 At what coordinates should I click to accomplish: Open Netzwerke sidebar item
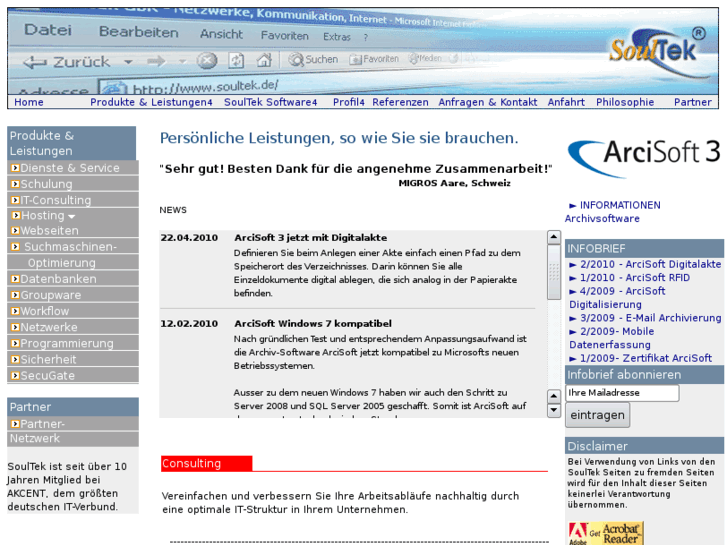[49, 327]
